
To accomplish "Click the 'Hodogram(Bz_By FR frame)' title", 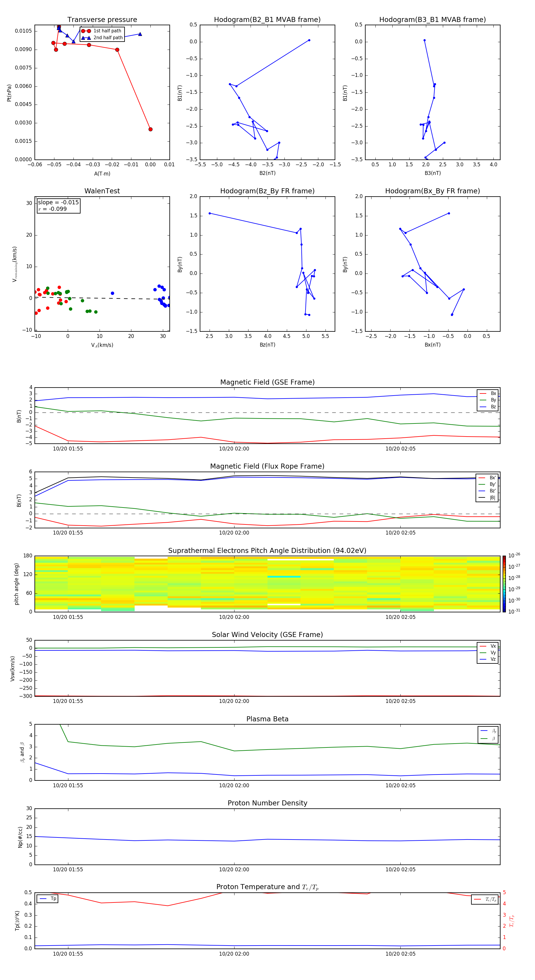I will pyautogui.click(x=267, y=191).
